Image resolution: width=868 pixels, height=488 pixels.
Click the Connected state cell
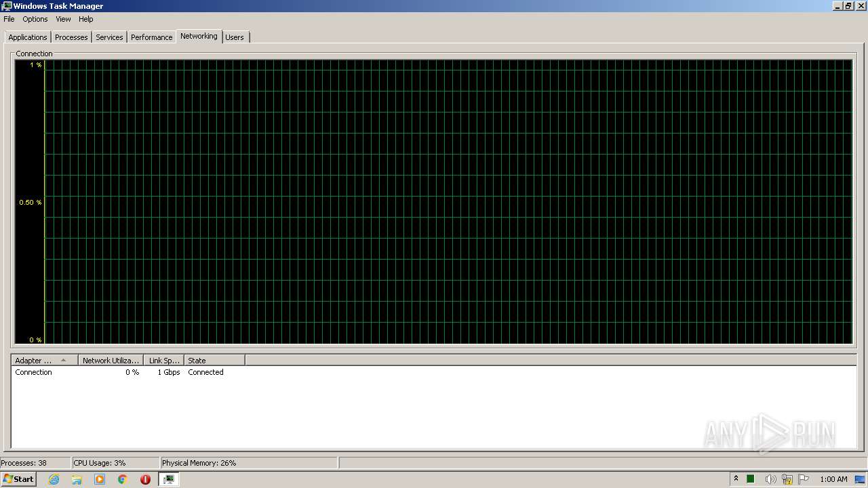pyautogui.click(x=205, y=372)
